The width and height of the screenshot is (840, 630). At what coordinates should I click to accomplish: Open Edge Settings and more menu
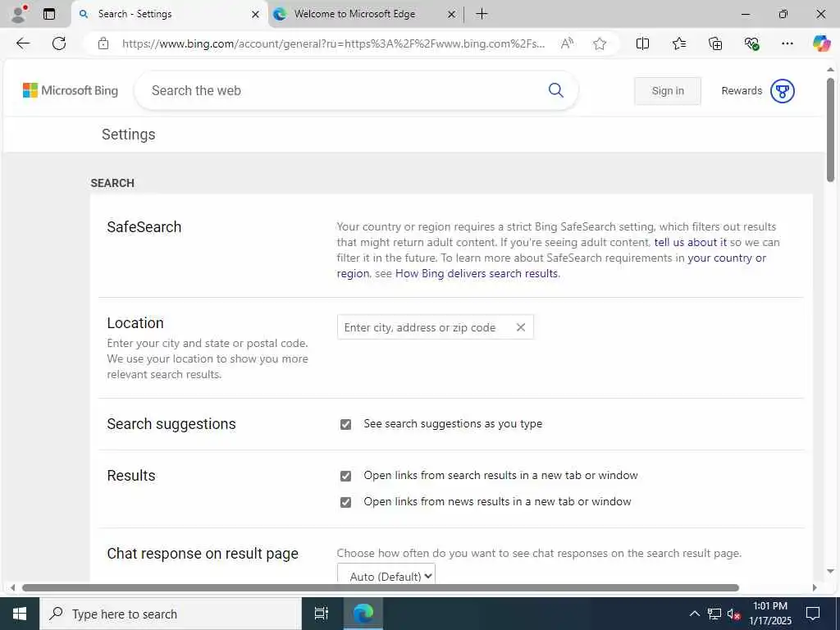[787, 43]
